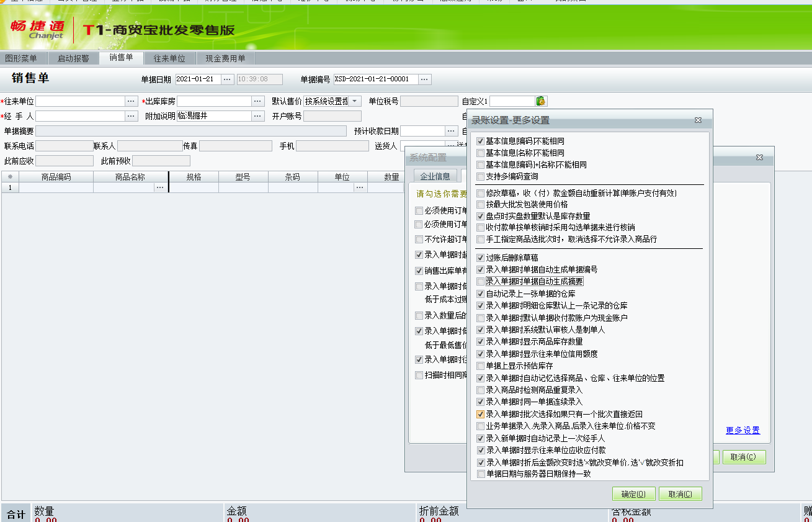Open the 现金费用单 tab
This screenshot has width=812, height=522.
coord(226,58)
